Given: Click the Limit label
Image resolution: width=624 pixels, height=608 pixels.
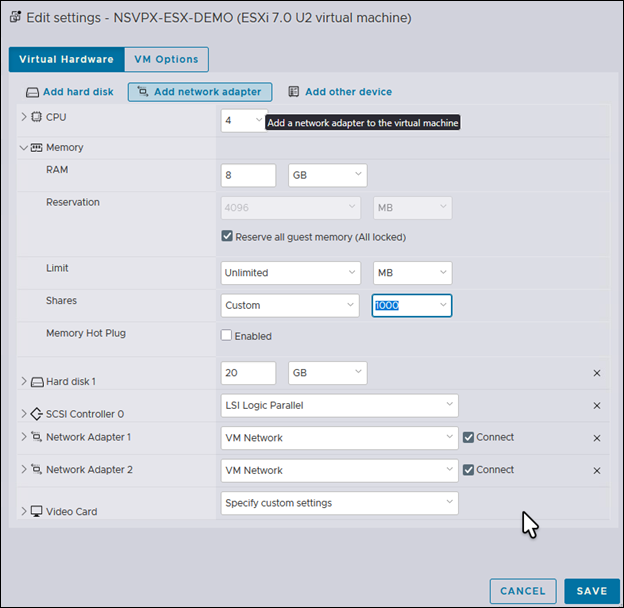Looking at the screenshot, I should pos(57,268).
